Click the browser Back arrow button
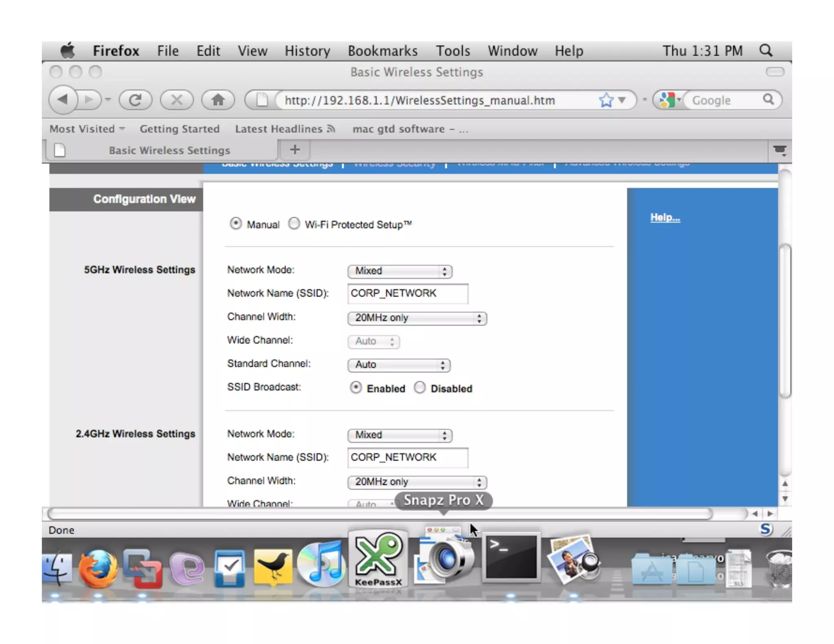The height and width of the screenshot is (644, 834). (63, 100)
